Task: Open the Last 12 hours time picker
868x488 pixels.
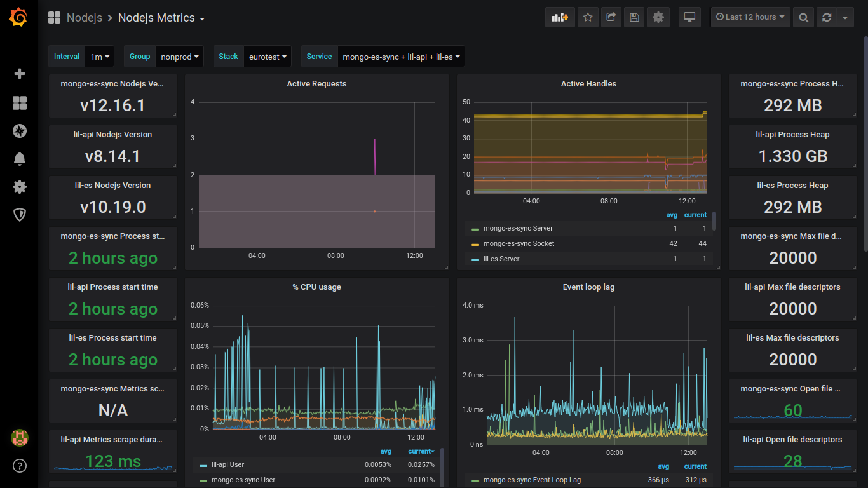Action: (x=750, y=17)
